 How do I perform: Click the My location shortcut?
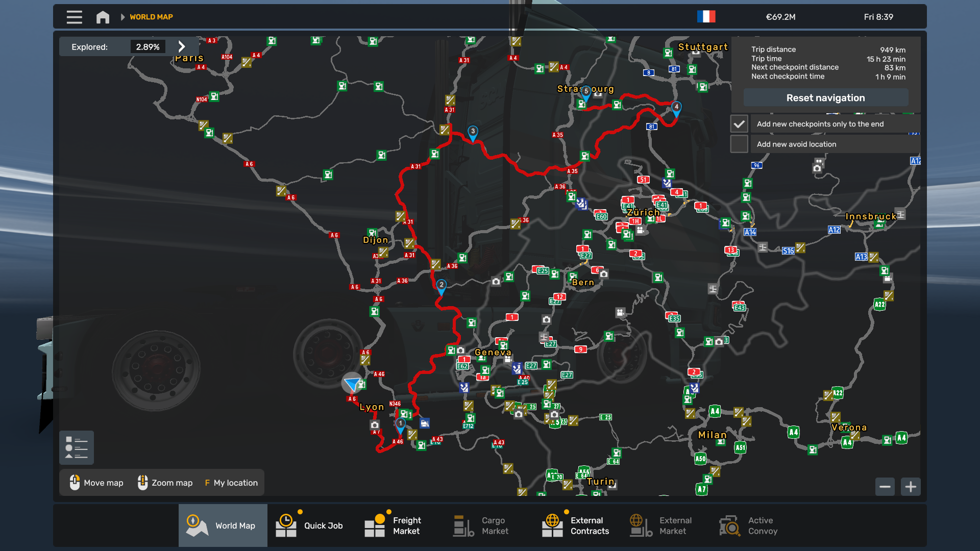[x=231, y=483]
